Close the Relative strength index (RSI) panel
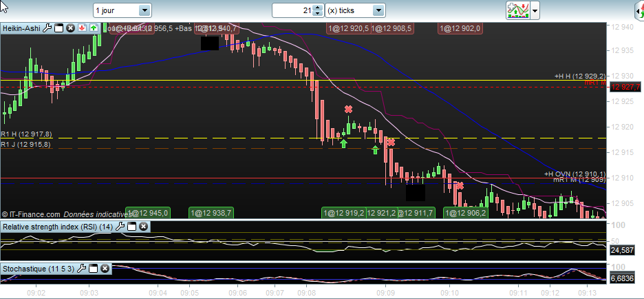 (143, 227)
